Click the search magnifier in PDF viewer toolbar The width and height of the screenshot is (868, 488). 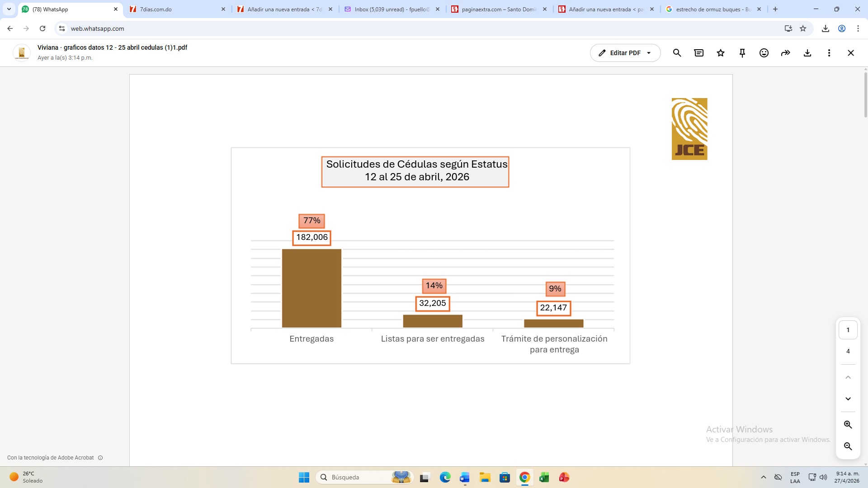677,53
